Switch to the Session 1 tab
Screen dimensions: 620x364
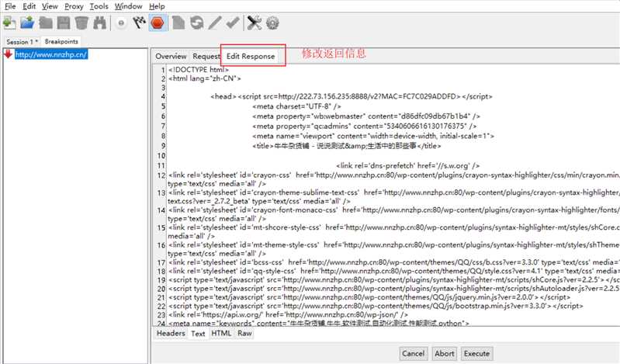(23, 42)
